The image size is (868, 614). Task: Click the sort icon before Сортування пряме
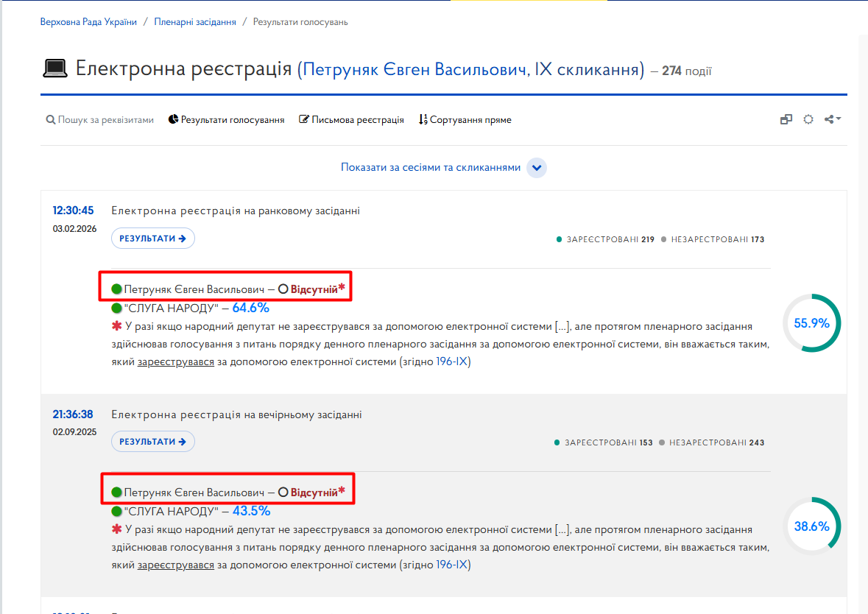click(x=423, y=119)
